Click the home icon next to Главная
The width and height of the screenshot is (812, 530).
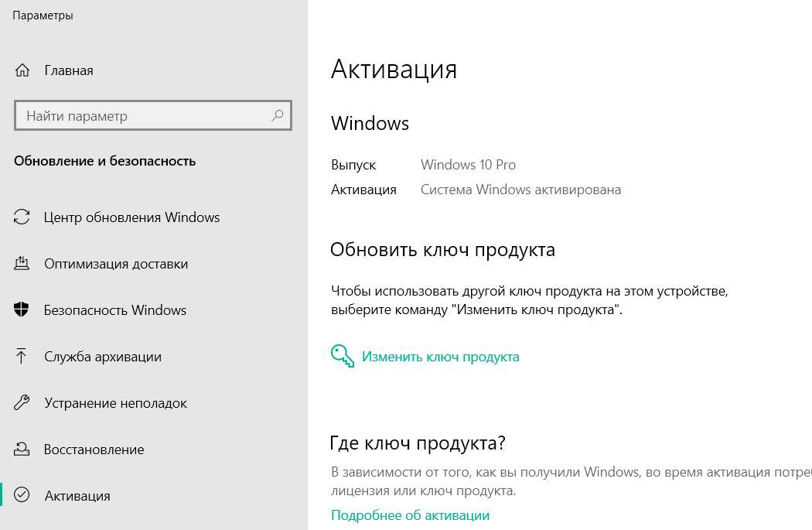point(22,70)
